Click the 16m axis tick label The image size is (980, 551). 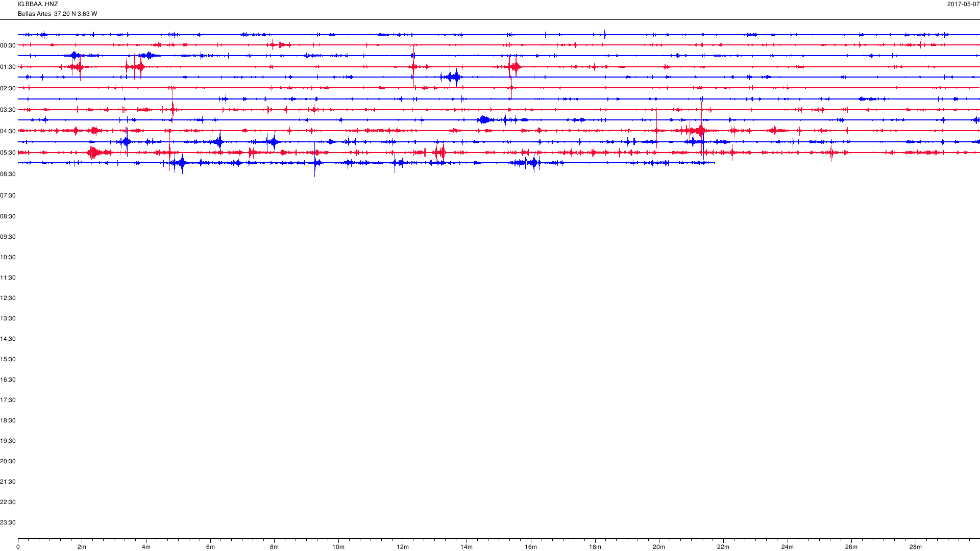pyautogui.click(x=531, y=547)
